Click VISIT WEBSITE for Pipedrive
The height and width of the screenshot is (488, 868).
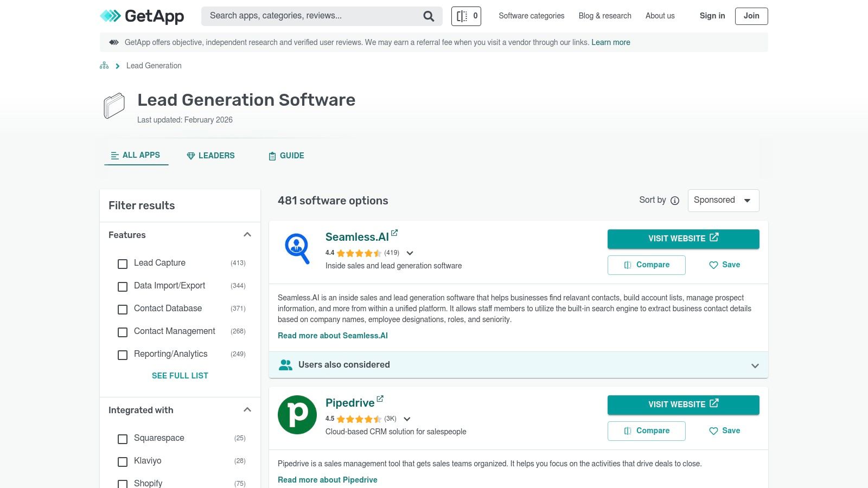[x=683, y=404]
